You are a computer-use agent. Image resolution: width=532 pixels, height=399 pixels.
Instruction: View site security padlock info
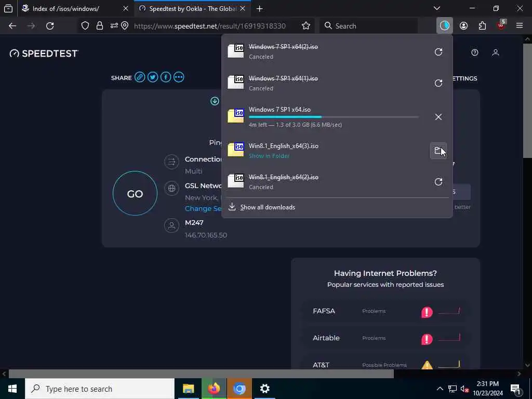point(99,26)
